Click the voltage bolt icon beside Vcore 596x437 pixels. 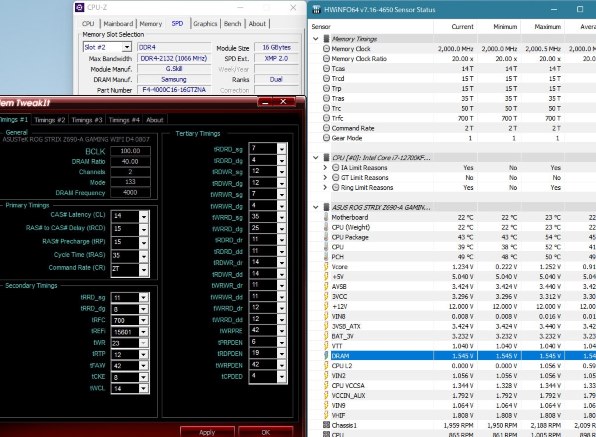coord(326,266)
